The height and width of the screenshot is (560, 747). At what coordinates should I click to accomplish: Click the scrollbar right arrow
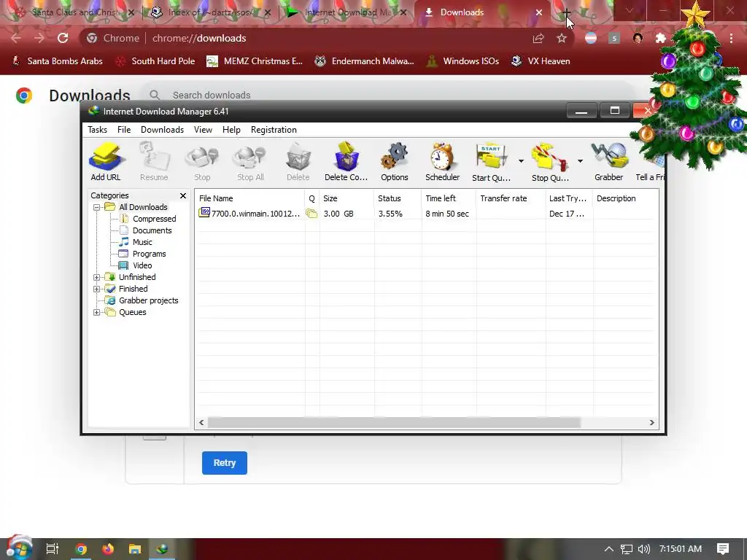[651, 422]
